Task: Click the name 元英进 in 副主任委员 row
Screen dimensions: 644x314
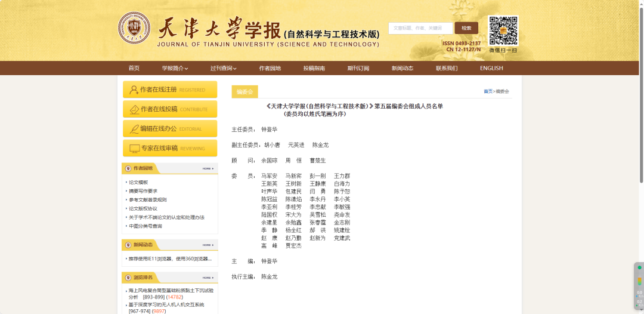Action: point(296,144)
